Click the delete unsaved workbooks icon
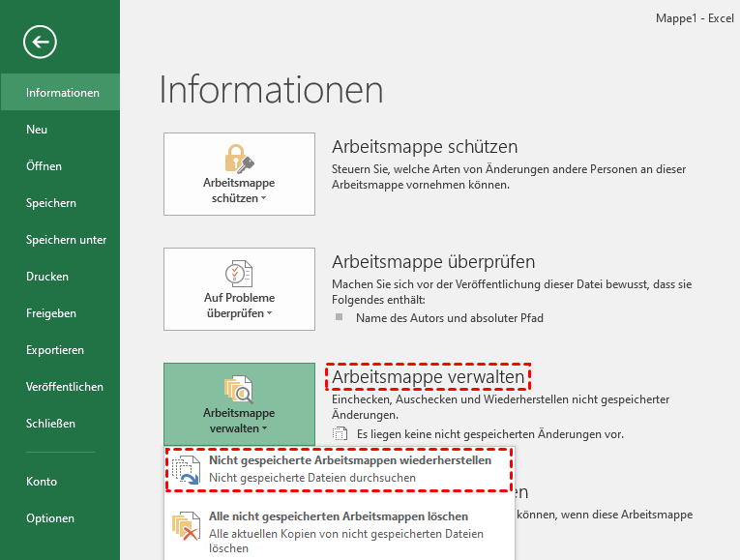The image size is (740, 560). (187, 526)
